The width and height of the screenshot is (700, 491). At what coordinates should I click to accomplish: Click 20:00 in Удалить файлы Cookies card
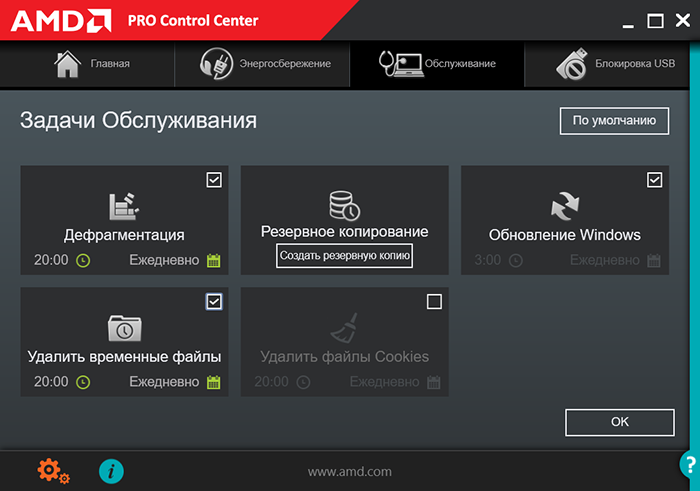click(271, 382)
